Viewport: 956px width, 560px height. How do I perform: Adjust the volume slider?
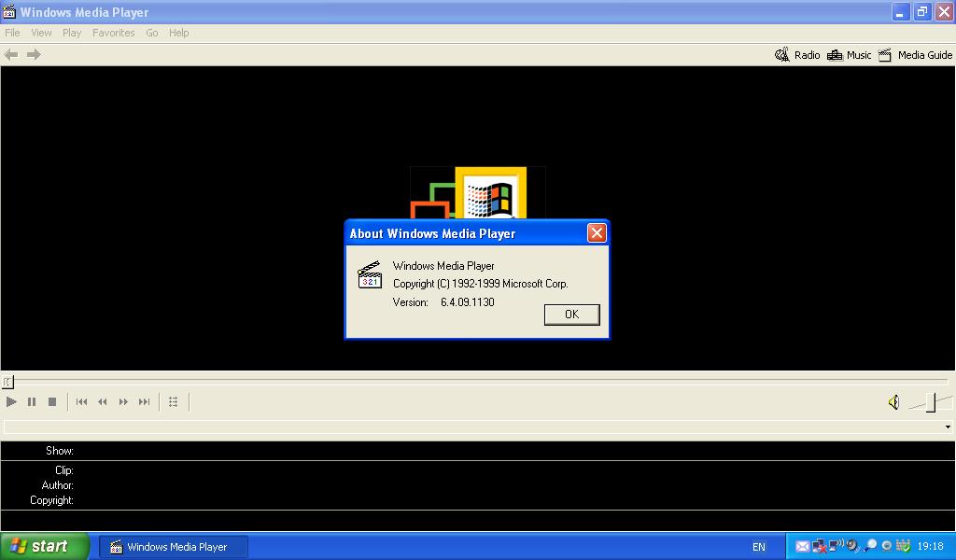click(929, 404)
